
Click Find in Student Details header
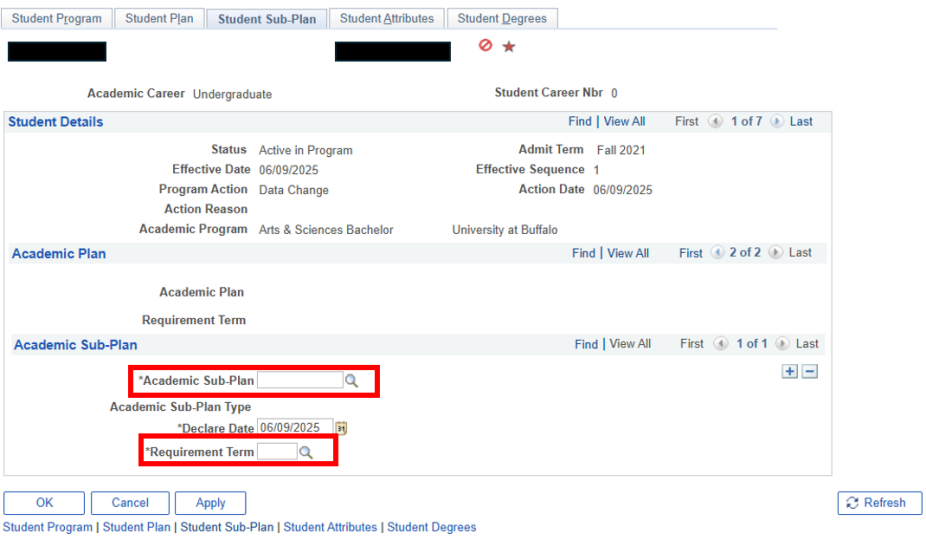pyautogui.click(x=580, y=122)
